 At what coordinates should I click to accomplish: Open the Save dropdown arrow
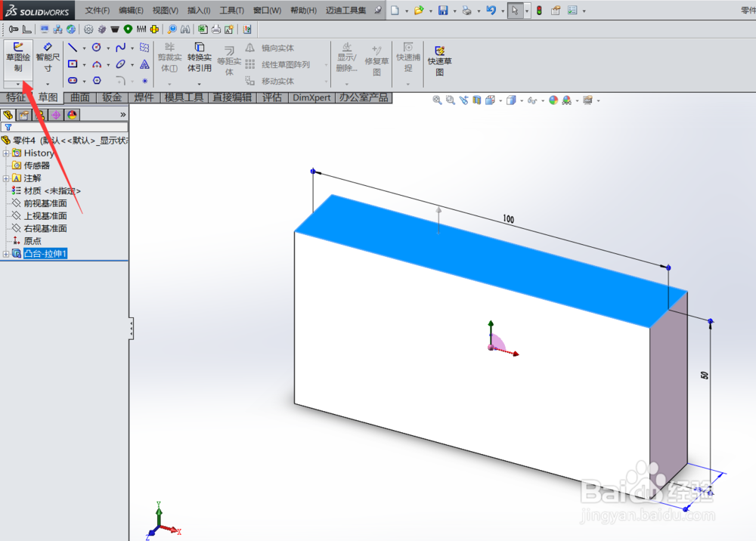[454, 11]
